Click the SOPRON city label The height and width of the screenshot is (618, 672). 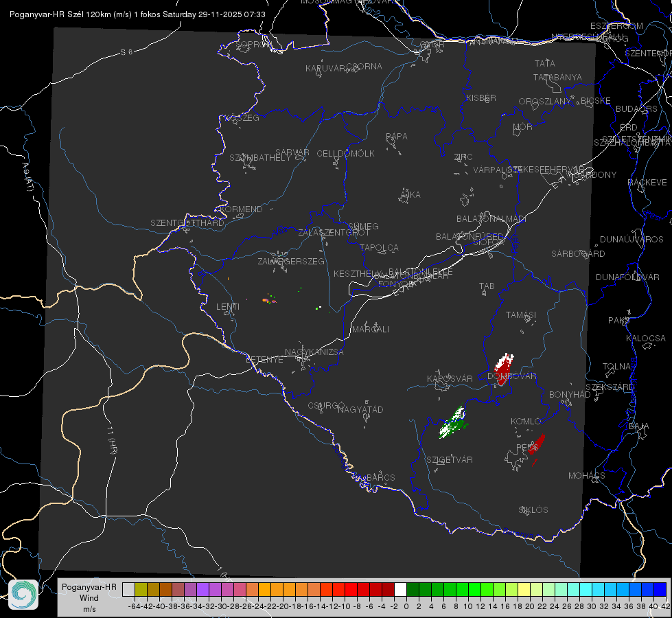point(254,44)
